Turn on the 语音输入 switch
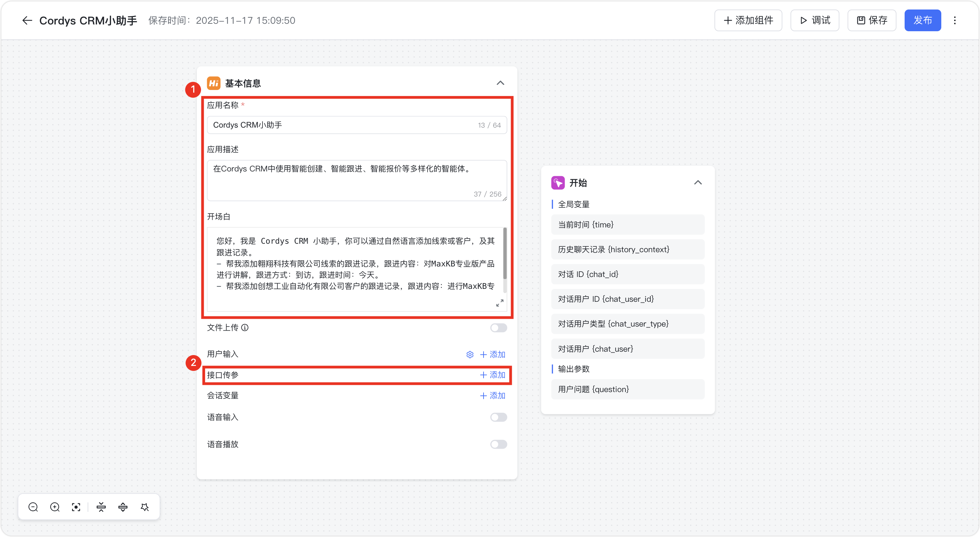Viewport: 980px width, 537px height. (498, 417)
